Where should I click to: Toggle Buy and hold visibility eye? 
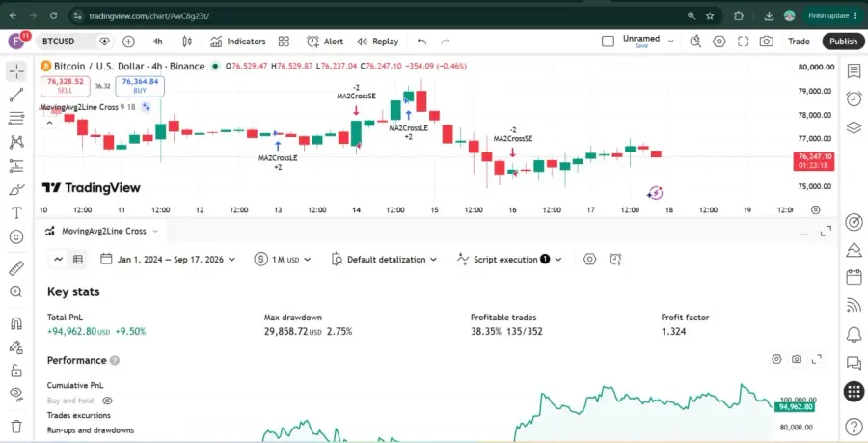point(107,401)
